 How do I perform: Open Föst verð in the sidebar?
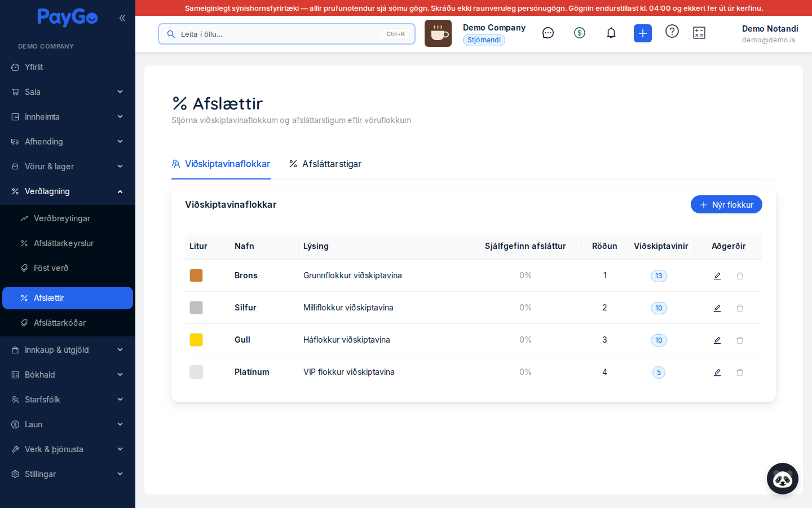click(x=68, y=268)
